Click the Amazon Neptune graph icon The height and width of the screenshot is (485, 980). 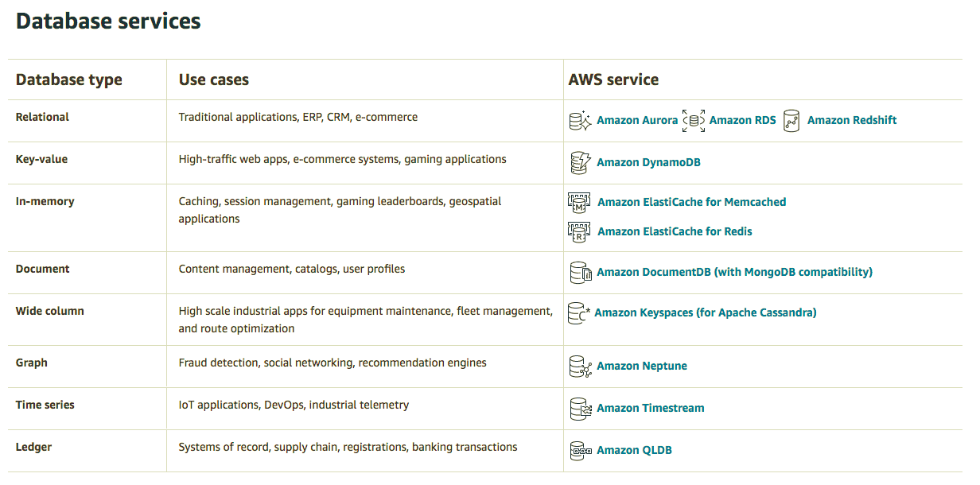pyautogui.click(x=581, y=367)
